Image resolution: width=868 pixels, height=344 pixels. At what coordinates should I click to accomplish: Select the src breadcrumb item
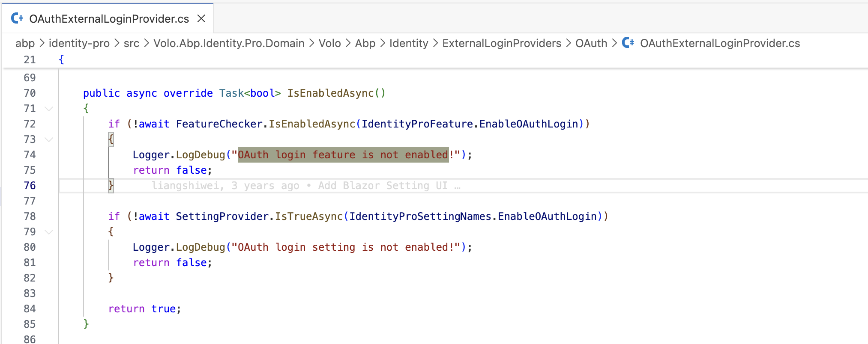tap(131, 43)
